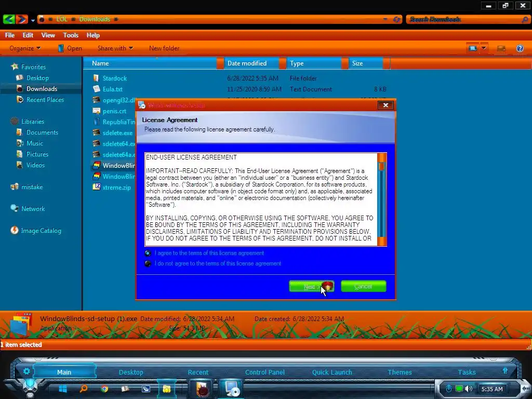This screenshot has width=532, height=399.
Task: Click the Windows logo taskbar icon
Action: (x=63, y=389)
